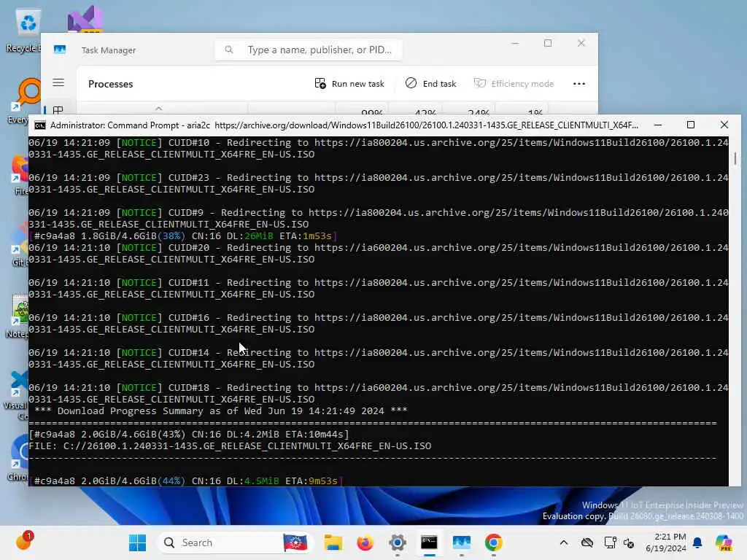Open Copilot preview icon in taskbar

tap(724, 542)
